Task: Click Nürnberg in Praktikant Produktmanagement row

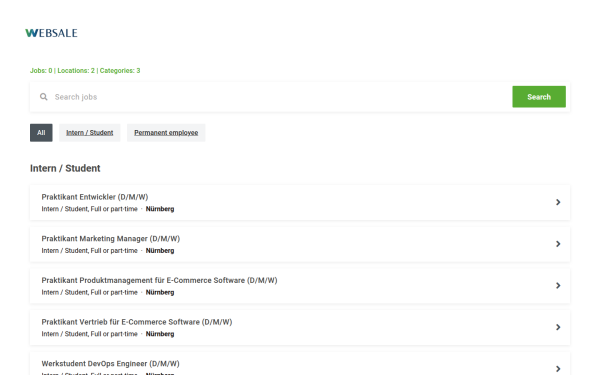Action: pos(160,292)
